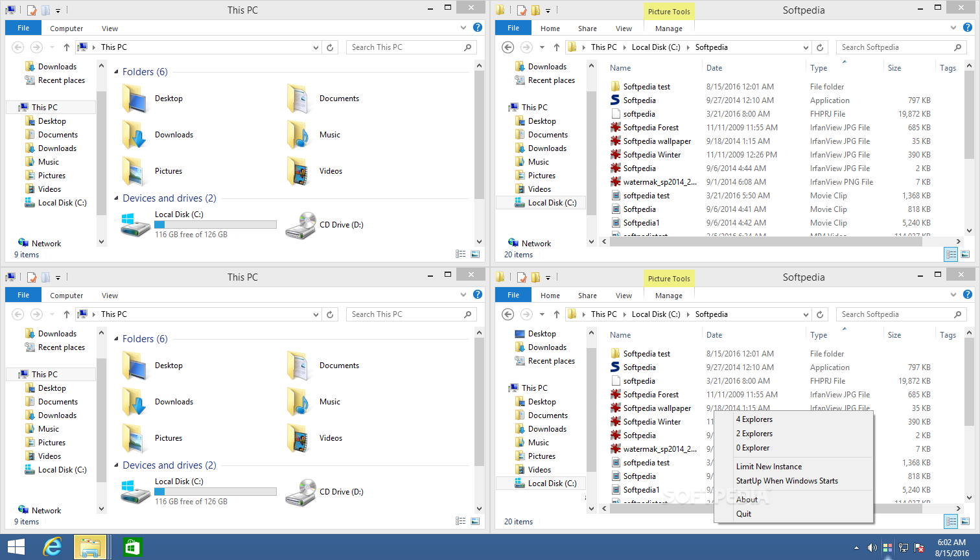Screen dimensions: 980x560
Task: Open Manage tab in bottom-right Softpedia window
Action: (x=668, y=296)
